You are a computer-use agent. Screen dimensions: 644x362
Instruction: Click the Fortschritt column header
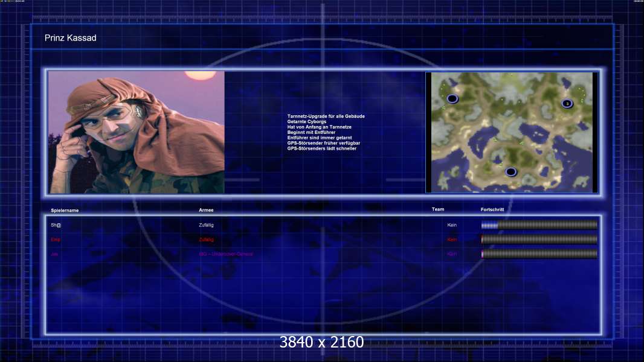click(492, 209)
